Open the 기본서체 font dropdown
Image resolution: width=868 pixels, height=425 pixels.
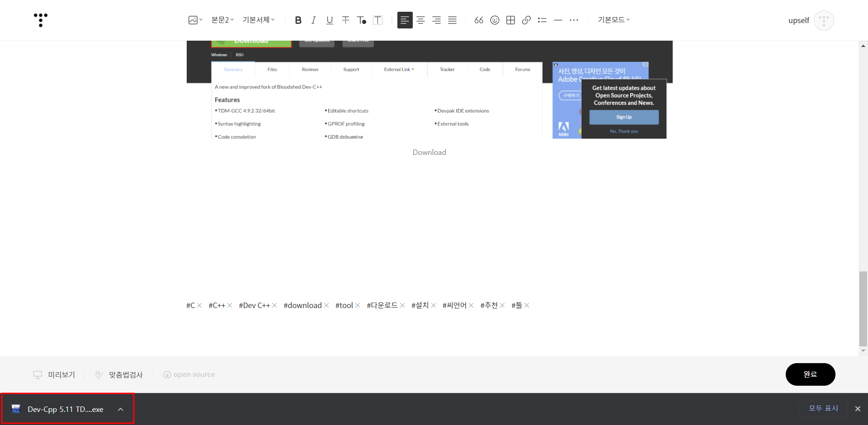point(259,20)
